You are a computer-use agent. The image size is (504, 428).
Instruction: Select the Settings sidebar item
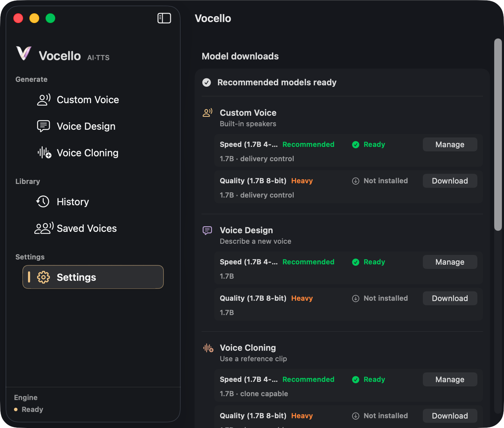coord(93,277)
